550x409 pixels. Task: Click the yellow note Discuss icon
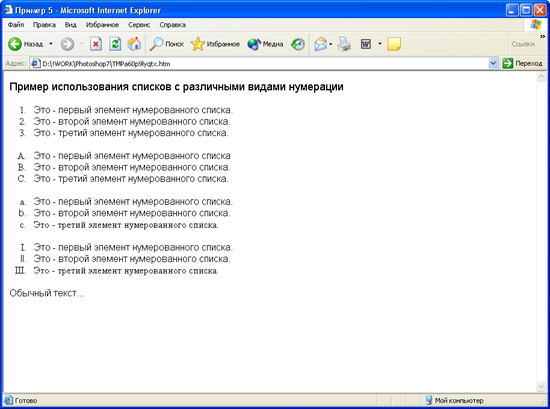click(x=394, y=44)
